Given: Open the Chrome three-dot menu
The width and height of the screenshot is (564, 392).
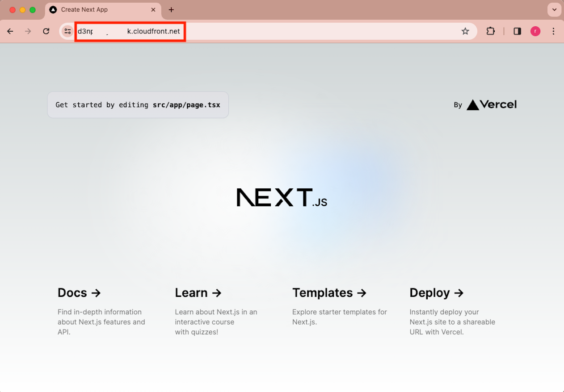Looking at the screenshot, I should [554, 31].
